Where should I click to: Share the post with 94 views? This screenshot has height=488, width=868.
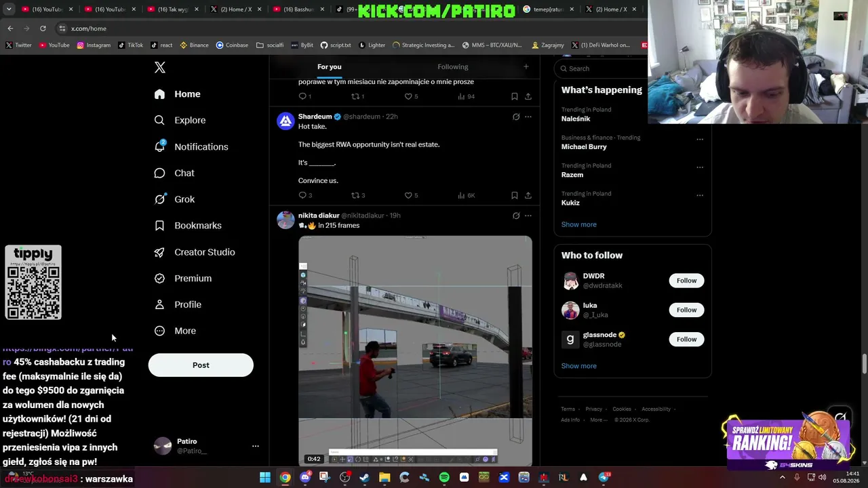coord(528,96)
